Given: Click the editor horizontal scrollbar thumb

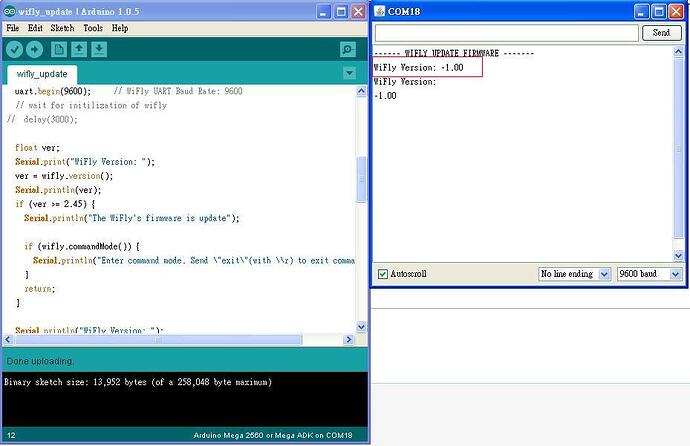Looking at the screenshot, I should point(158,340).
